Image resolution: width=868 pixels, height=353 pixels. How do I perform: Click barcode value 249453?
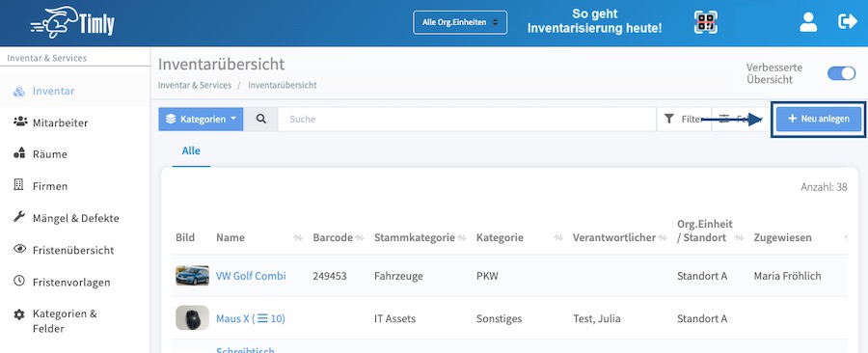point(330,276)
